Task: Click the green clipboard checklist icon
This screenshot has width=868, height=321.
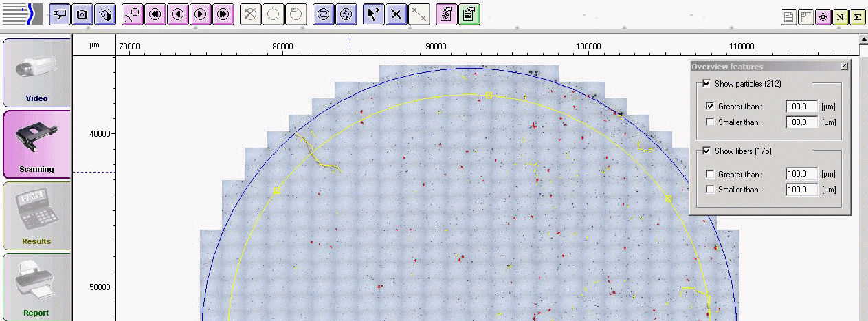Action: [x=469, y=14]
